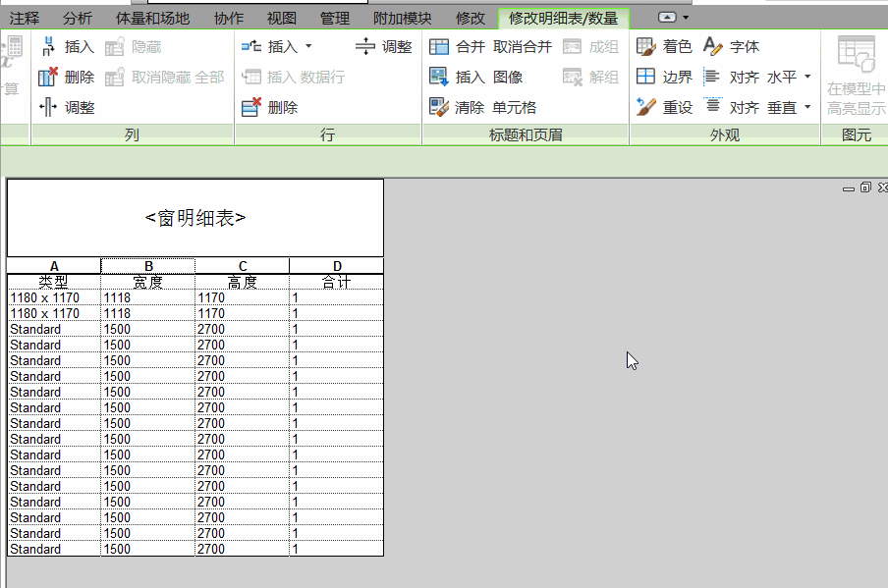
Task: Open the 管理 ribbon tab
Action: [334, 18]
